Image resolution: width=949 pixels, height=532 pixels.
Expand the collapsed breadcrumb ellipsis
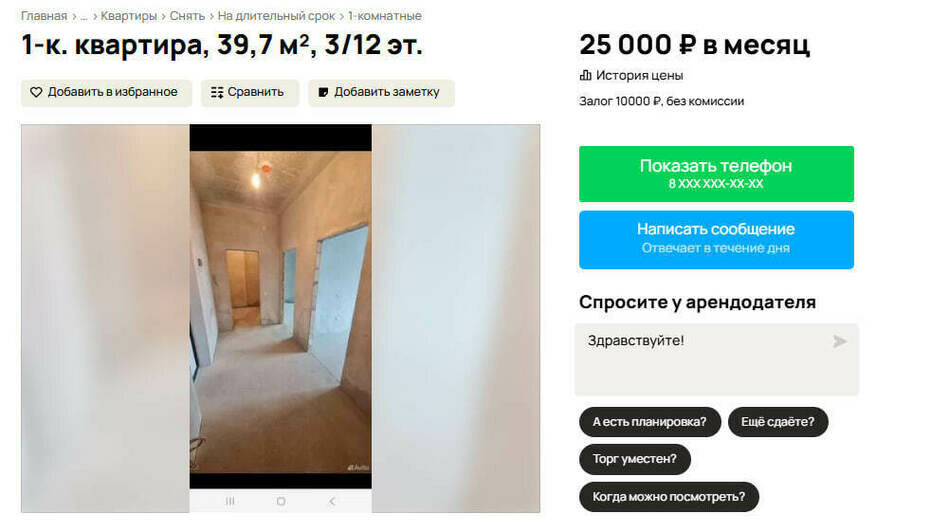pyautogui.click(x=84, y=16)
